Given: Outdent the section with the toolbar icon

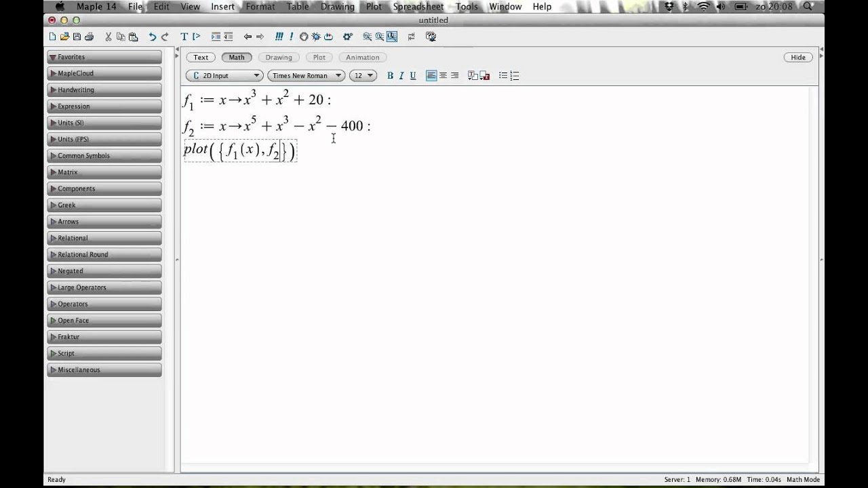Looking at the screenshot, I should point(229,37).
